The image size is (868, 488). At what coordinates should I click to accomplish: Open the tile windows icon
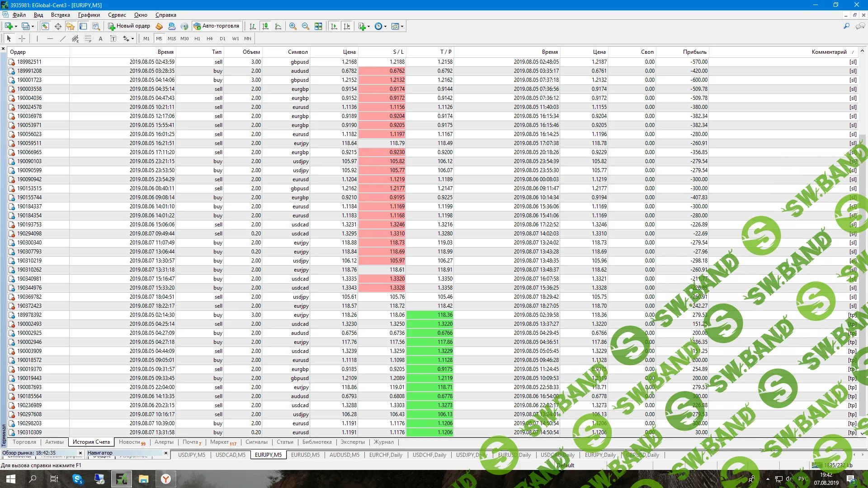(x=318, y=26)
